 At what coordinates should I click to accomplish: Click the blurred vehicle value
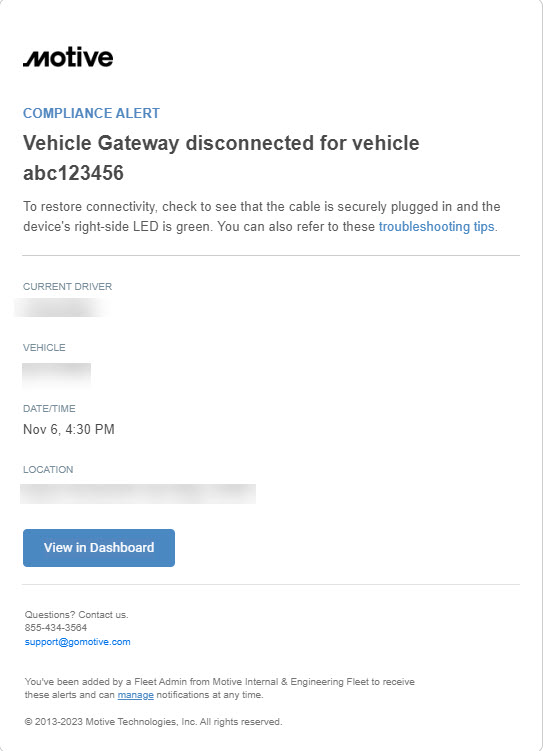[57, 375]
